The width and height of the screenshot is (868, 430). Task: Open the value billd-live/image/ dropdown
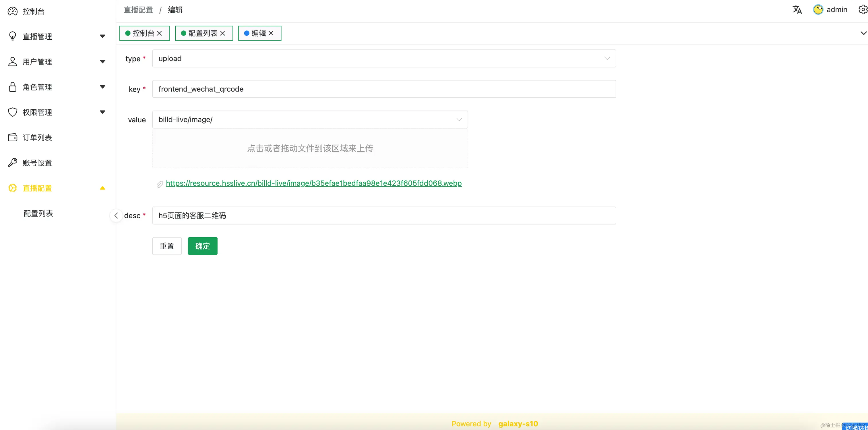[310, 119]
